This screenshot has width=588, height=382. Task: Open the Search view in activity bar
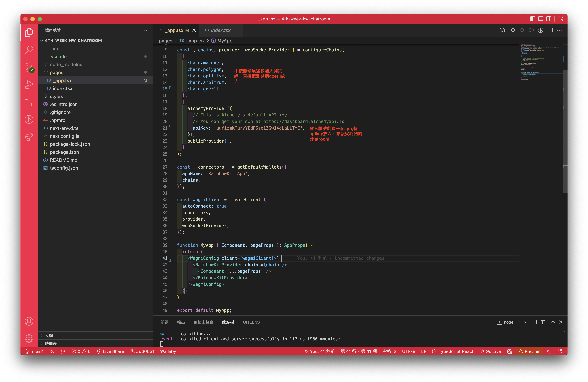tap(29, 50)
